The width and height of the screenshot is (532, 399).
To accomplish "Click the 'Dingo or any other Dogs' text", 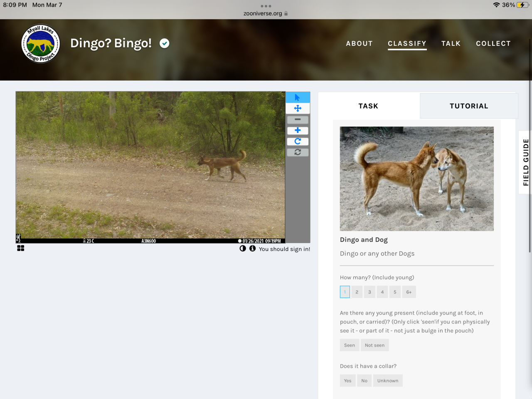I will point(377,254).
